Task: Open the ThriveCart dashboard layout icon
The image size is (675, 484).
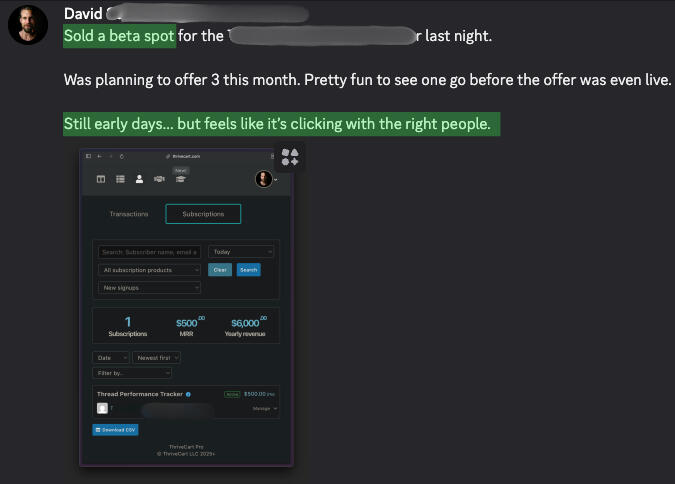Action: tap(101, 179)
